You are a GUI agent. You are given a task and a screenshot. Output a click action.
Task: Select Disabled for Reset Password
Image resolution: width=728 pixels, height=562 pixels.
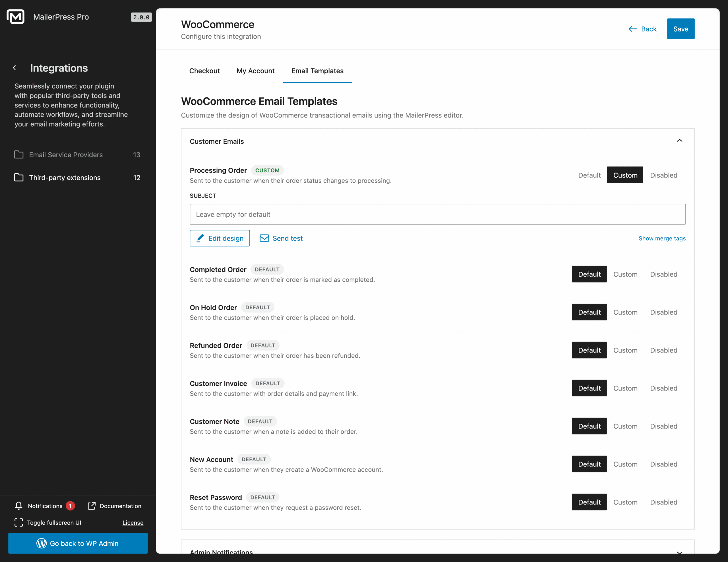[x=664, y=502]
